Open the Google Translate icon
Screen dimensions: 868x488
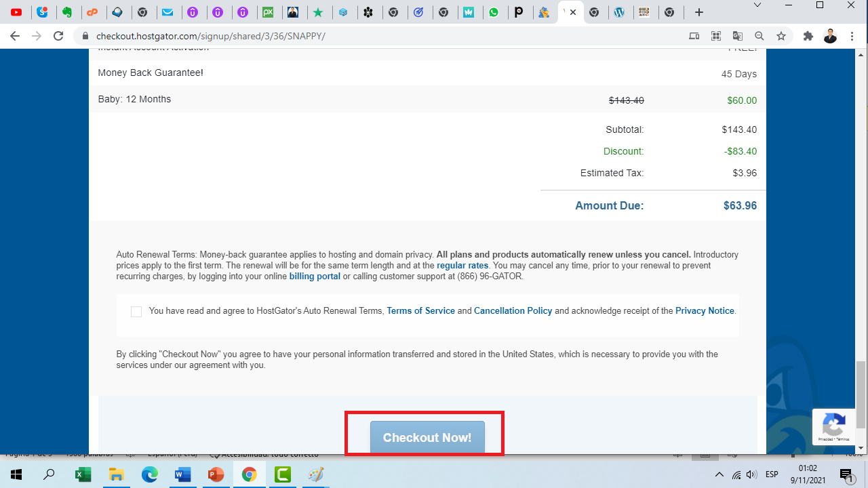click(x=737, y=36)
